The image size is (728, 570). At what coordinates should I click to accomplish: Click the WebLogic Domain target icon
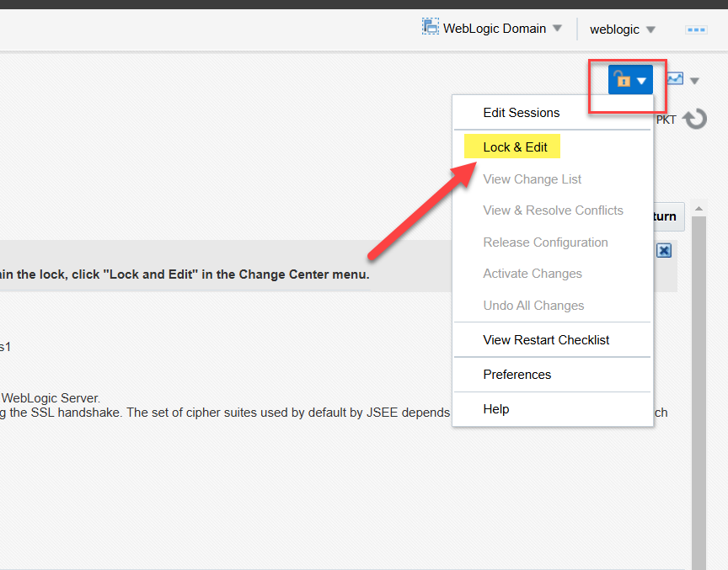pyautogui.click(x=431, y=27)
